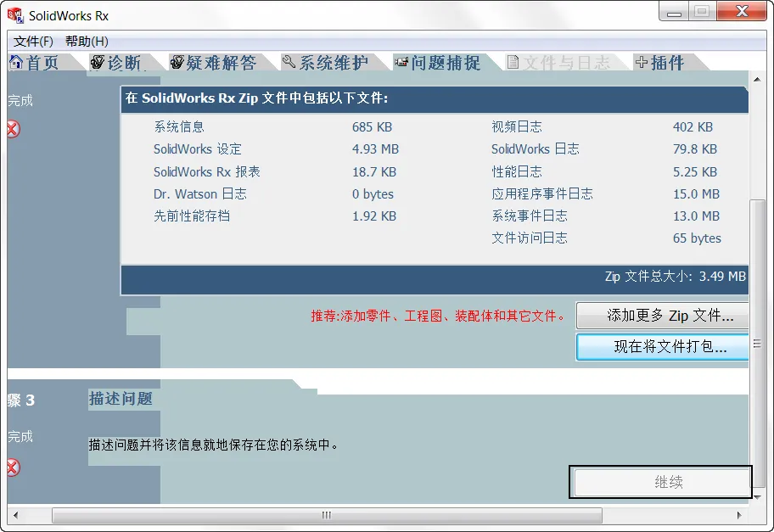Click the red 推荐 recommendation text
The width and height of the screenshot is (774, 532).
(439, 316)
